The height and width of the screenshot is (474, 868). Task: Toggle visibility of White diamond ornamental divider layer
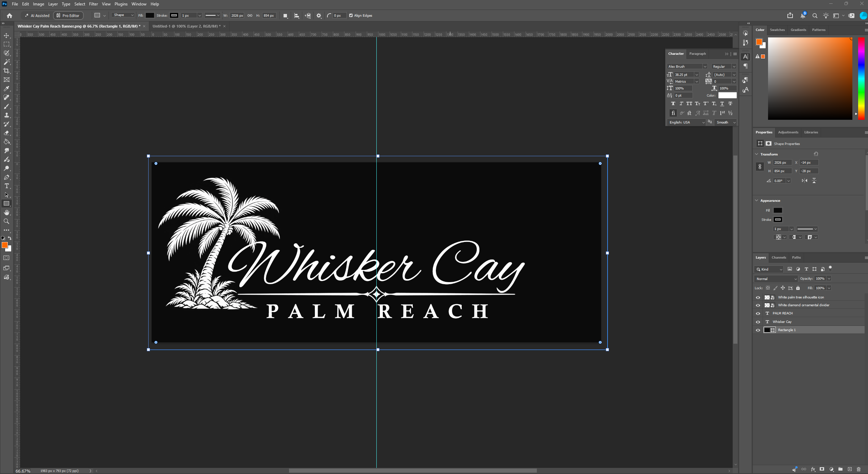point(758,305)
